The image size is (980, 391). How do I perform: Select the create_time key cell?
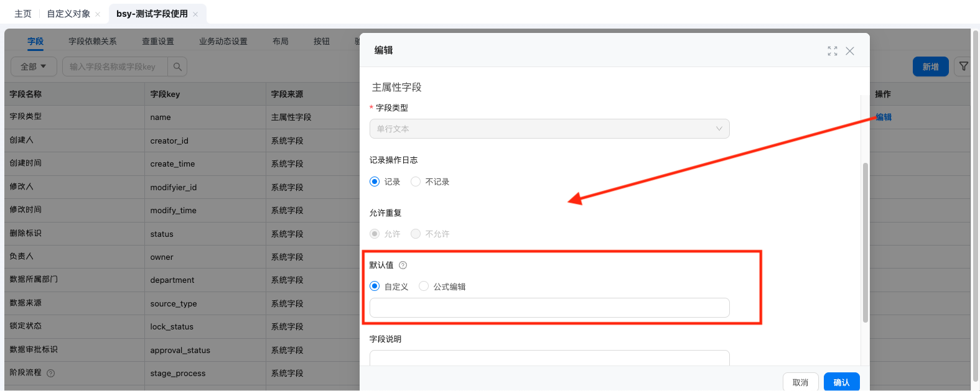pos(172,164)
